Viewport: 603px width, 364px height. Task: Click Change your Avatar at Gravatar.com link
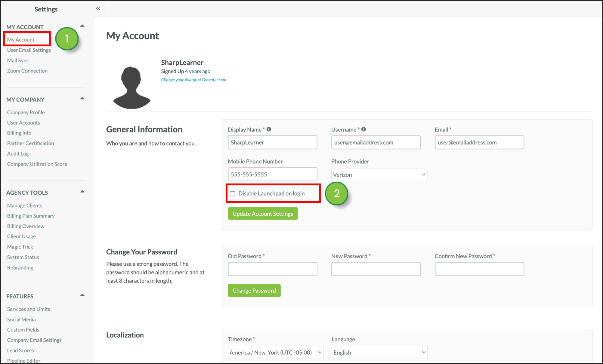coord(193,80)
